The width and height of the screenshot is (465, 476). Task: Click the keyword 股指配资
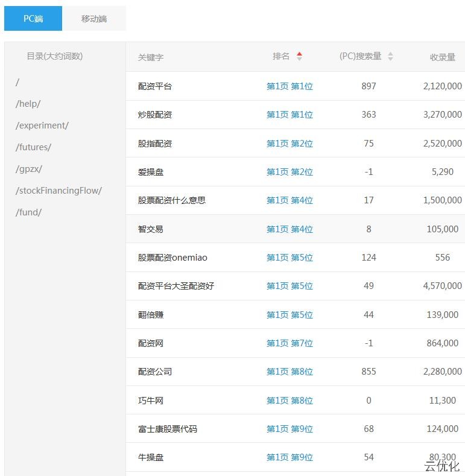[x=155, y=144]
